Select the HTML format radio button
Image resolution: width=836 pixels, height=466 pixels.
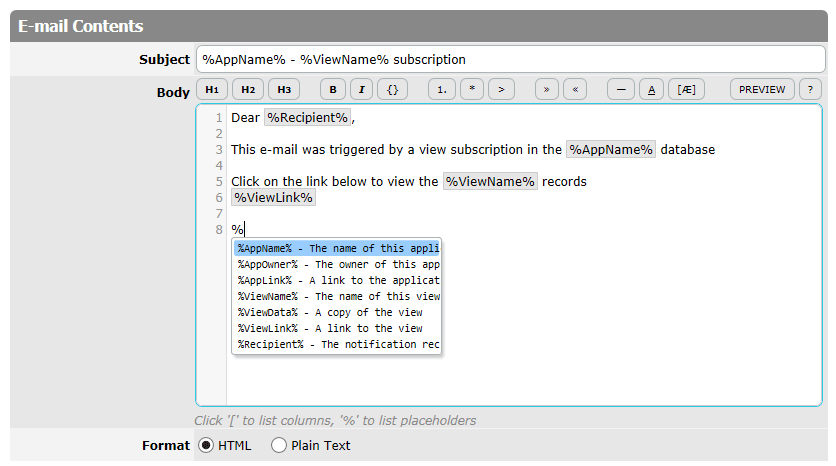(x=206, y=445)
